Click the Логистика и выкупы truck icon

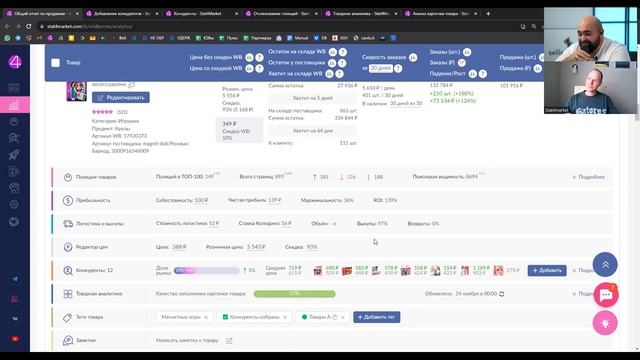[68, 224]
